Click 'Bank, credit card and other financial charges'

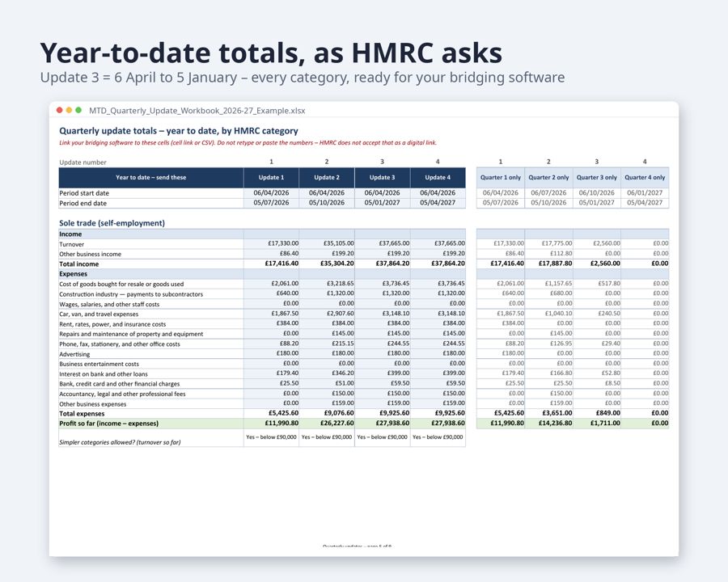point(120,384)
